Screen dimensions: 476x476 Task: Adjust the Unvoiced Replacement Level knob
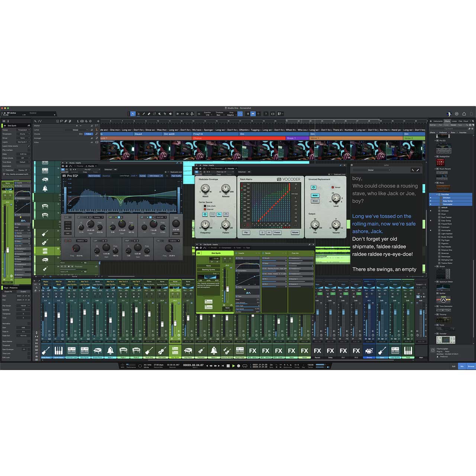coord(336,198)
